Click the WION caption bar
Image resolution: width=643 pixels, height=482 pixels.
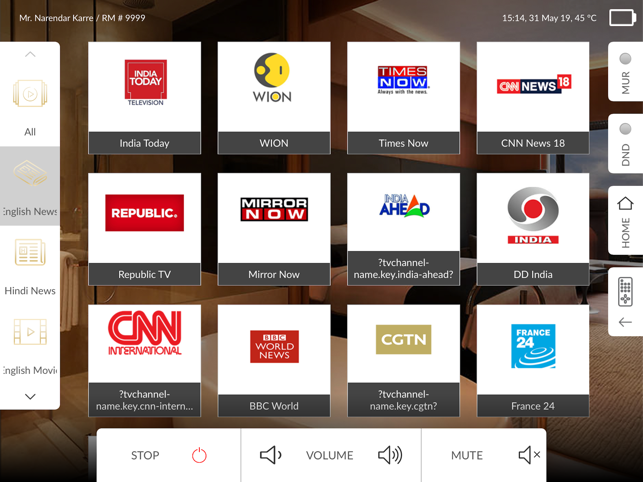pyautogui.click(x=274, y=143)
